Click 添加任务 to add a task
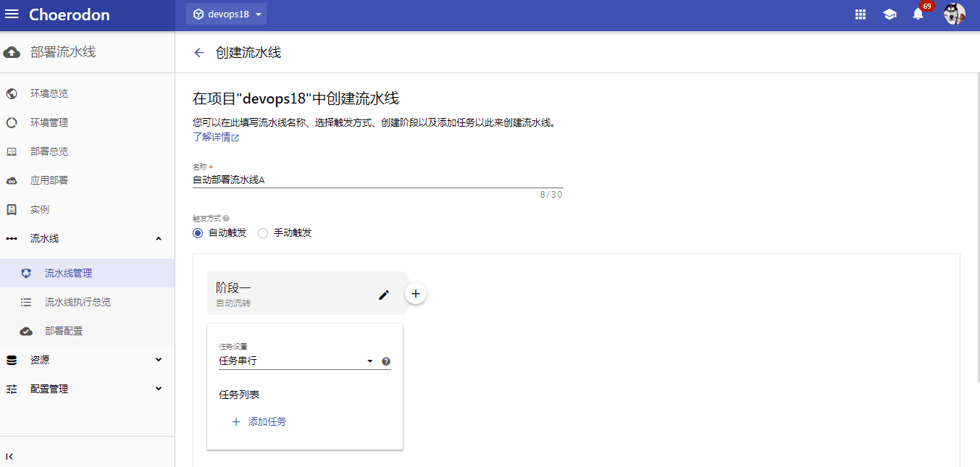Image resolution: width=980 pixels, height=467 pixels. tap(259, 421)
